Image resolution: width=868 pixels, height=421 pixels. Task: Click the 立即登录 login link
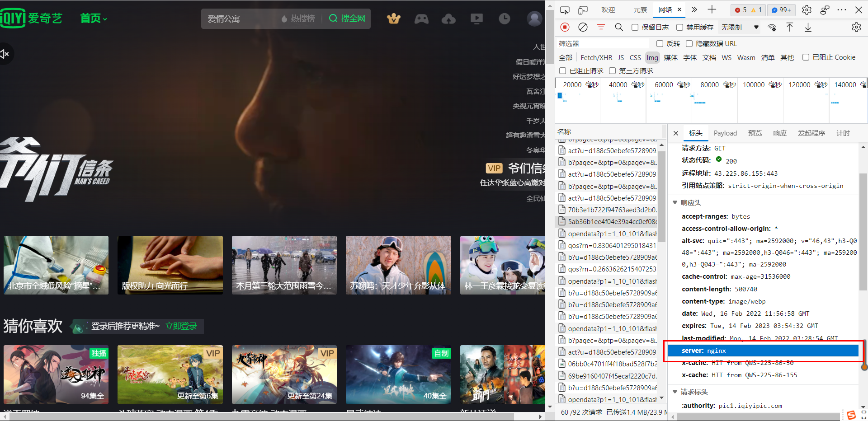(181, 326)
